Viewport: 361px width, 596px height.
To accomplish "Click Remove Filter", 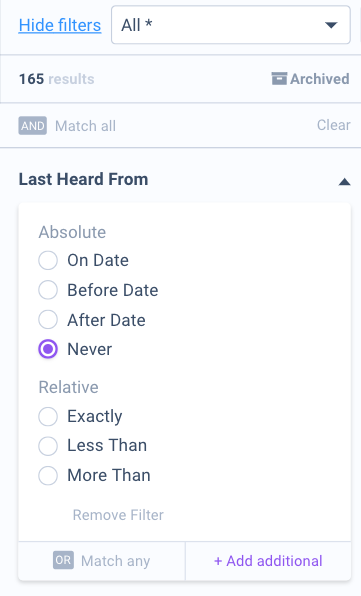I will (118, 515).
